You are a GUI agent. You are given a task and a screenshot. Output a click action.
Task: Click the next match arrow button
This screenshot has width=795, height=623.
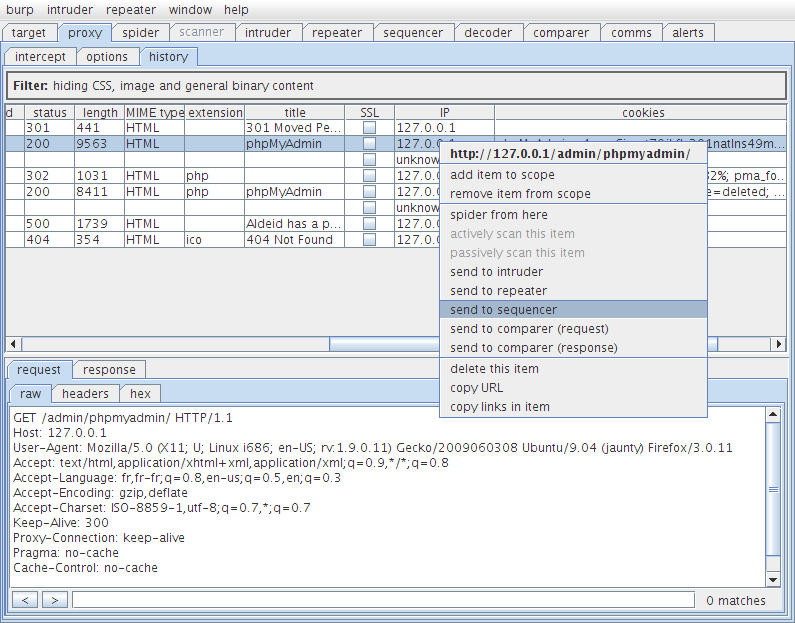click(56, 600)
